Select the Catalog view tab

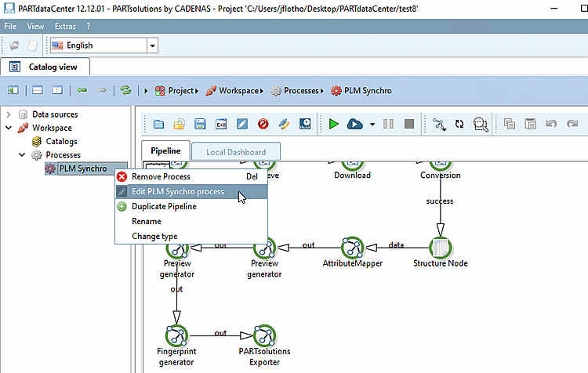click(x=45, y=67)
